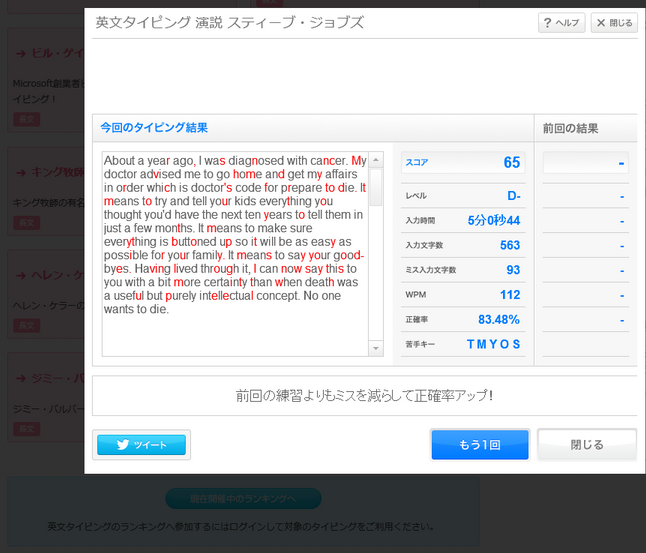
Task: Tweet the result with ツイート button
Action: click(141, 445)
